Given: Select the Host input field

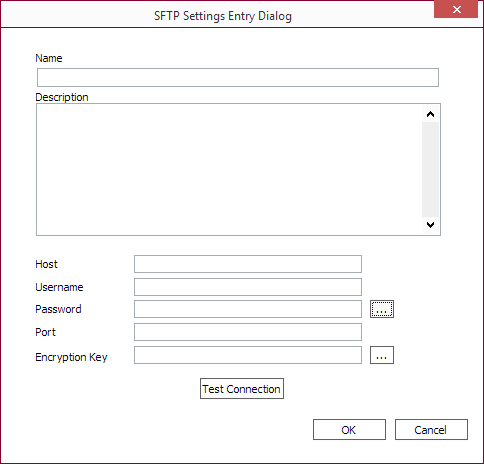Looking at the screenshot, I should [x=248, y=264].
